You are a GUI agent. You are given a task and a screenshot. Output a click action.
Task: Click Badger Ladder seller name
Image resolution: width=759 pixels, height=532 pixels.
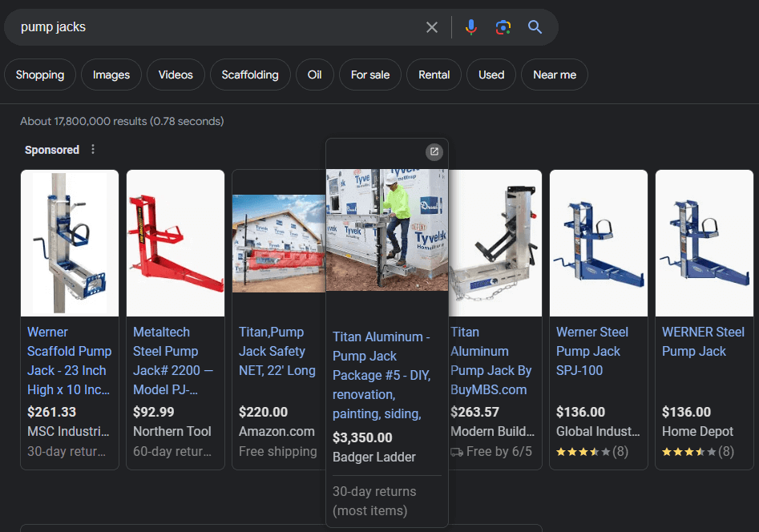click(374, 457)
